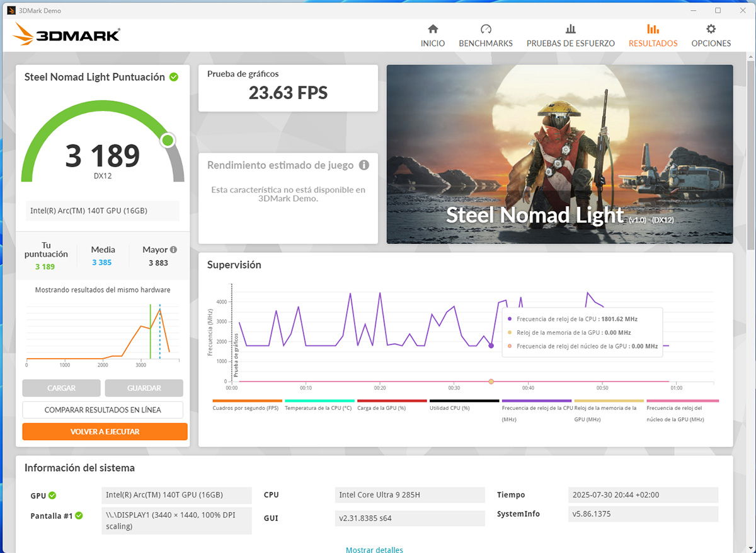Click the Pantalla #1 label
The width and height of the screenshot is (756, 553).
coord(52,516)
